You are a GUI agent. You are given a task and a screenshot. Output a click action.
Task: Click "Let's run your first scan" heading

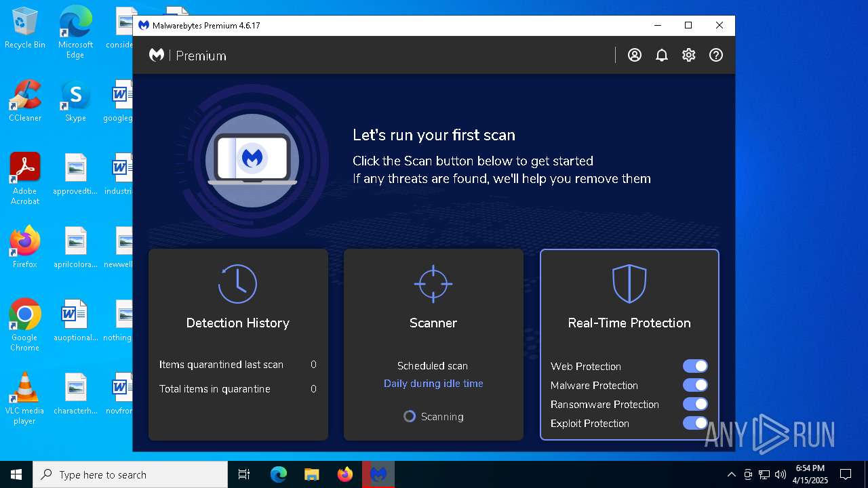[x=434, y=135]
